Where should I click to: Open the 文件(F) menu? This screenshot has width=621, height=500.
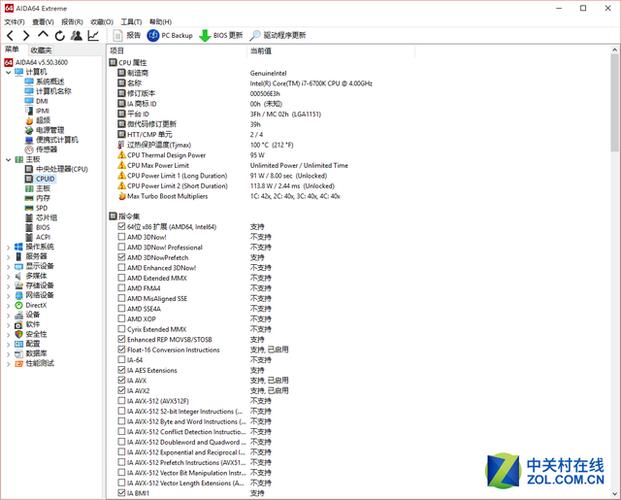14,21
